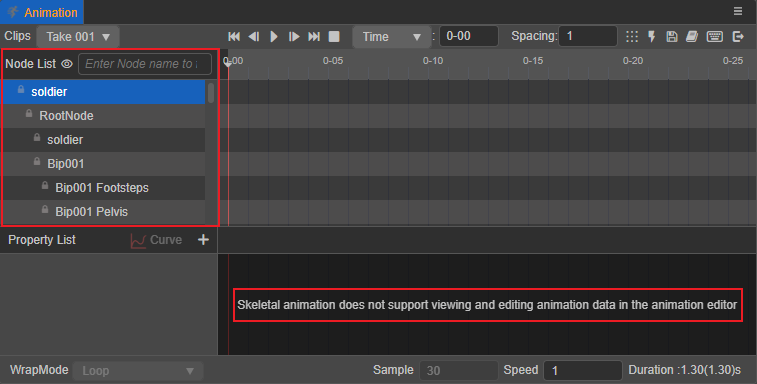This screenshot has width=757, height=384.
Task: Click the exit animation editing icon
Action: (x=738, y=37)
